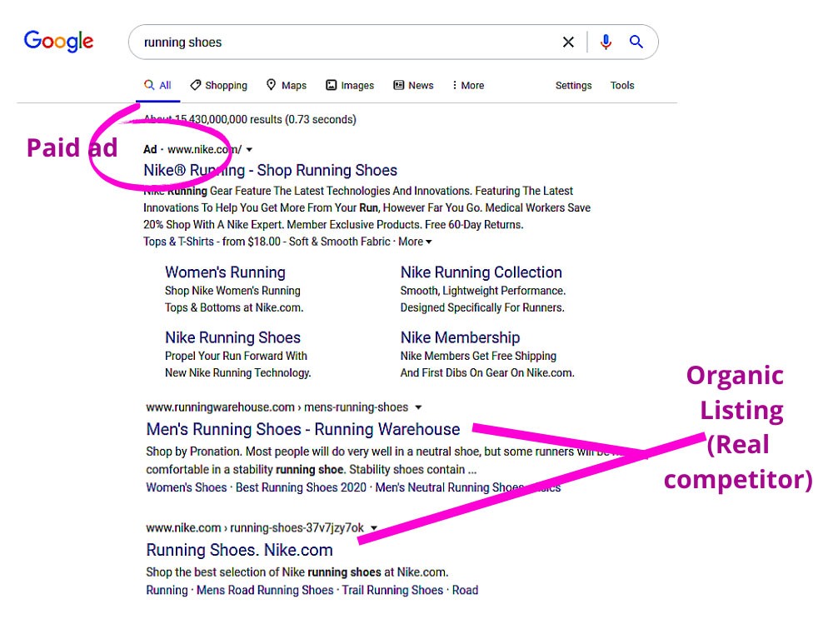Select the All results tab
This screenshot has width=833, height=644.
pyautogui.click(x=157, y=85)
